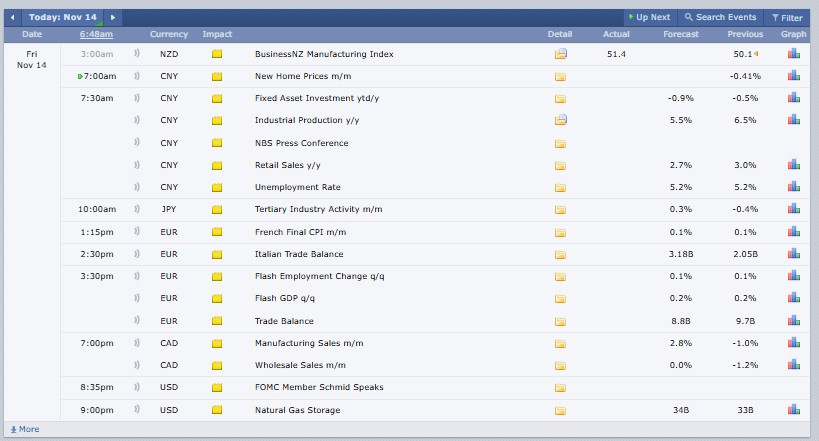Click yellow impact icon for Flash GDP q/q
The width and height of the screenshot is (819, 441).
coord(217,299)
